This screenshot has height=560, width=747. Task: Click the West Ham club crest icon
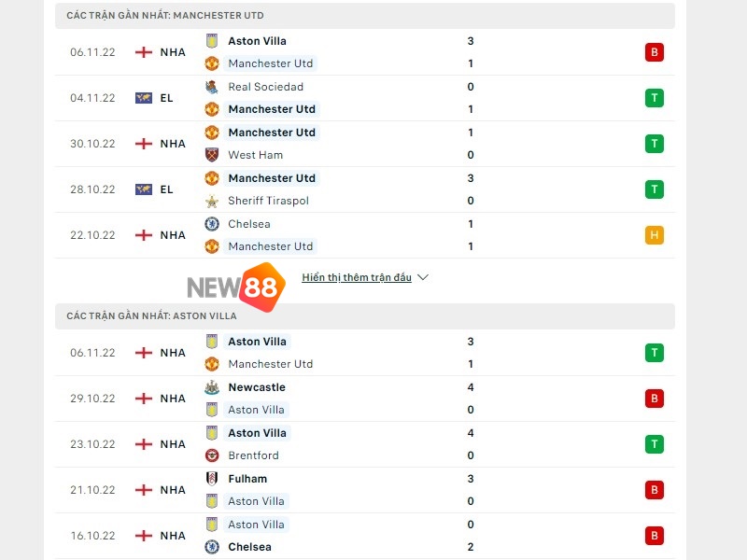pos(211,155)
